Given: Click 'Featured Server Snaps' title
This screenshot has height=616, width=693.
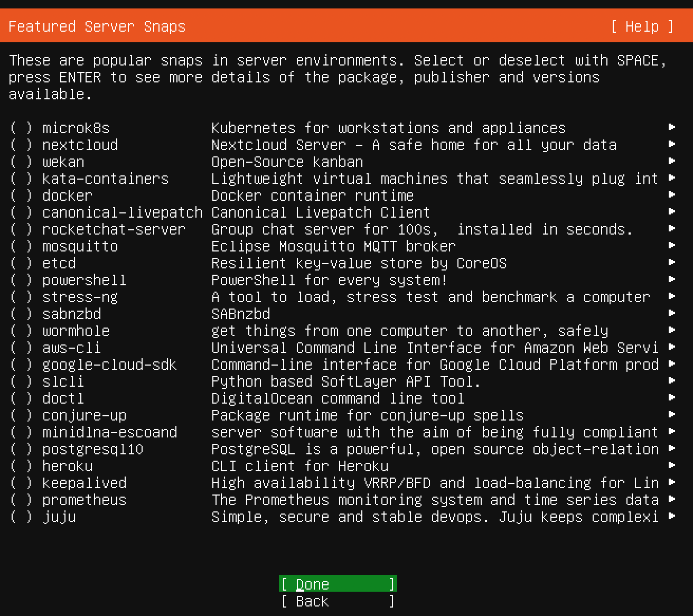Looking at the screenshot, I should click(97, 26).
